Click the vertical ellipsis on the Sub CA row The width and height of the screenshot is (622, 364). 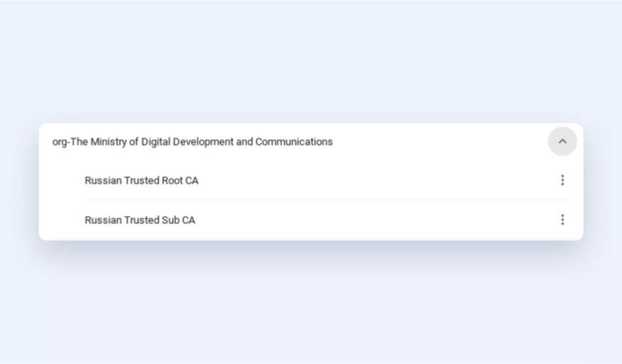562,220
